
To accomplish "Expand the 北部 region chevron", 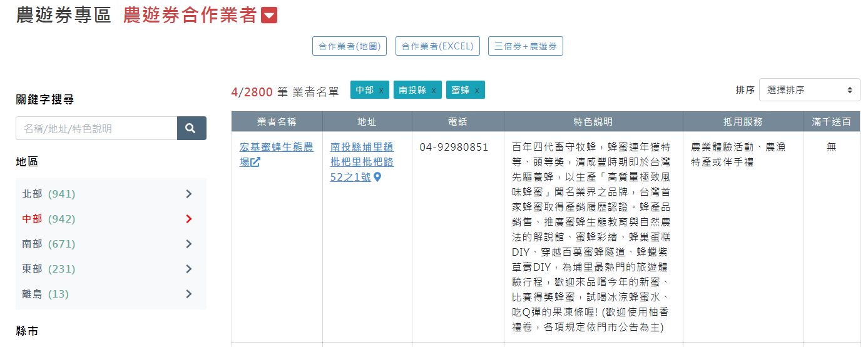I will tap(188, 194).
